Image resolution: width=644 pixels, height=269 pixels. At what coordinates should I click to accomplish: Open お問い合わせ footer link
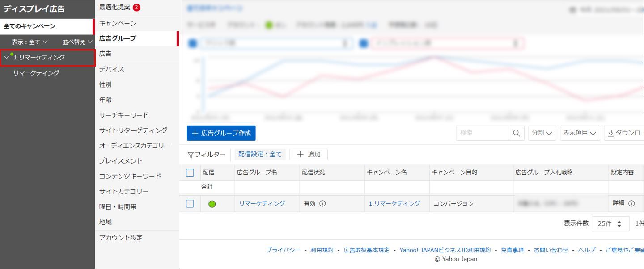coord(551,250)
